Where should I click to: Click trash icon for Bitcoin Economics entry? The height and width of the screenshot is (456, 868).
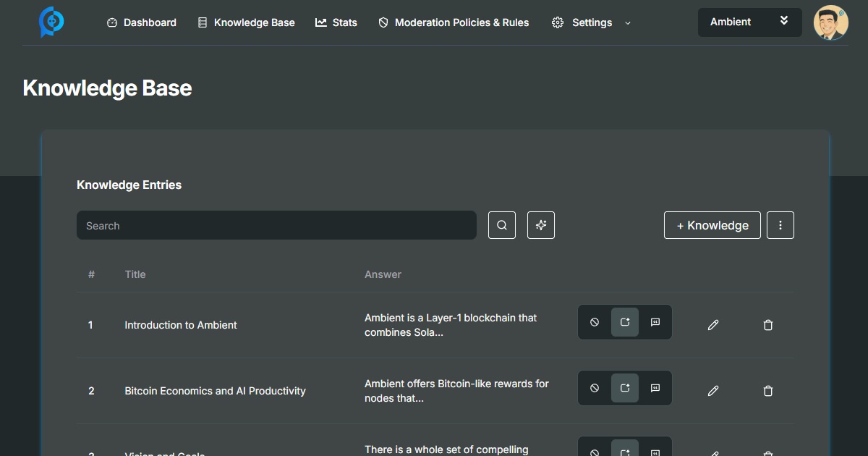click(x=768, y=391)
